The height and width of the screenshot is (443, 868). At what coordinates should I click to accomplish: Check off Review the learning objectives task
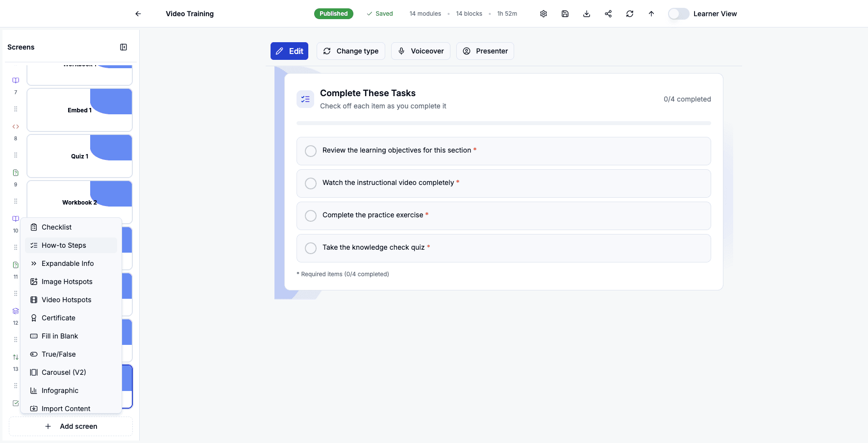[311, 151]
